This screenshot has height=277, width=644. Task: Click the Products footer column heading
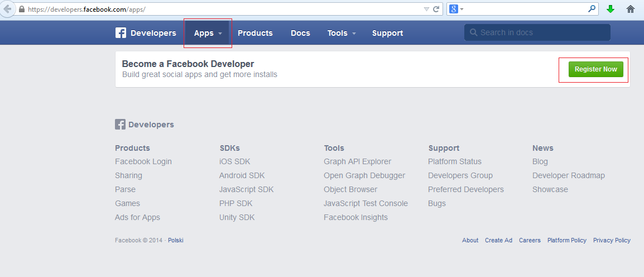pos(132,148)
